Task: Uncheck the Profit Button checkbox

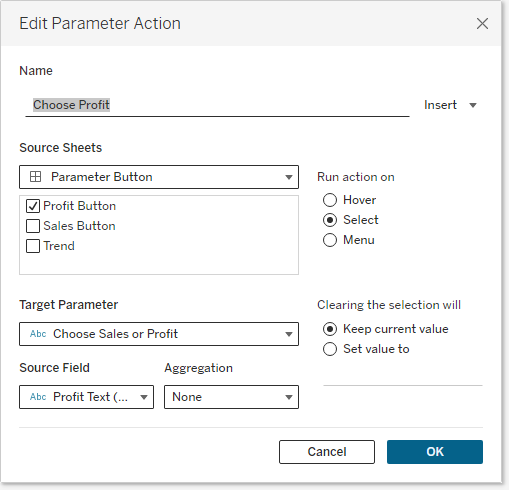Action: [x=33, y=206]
